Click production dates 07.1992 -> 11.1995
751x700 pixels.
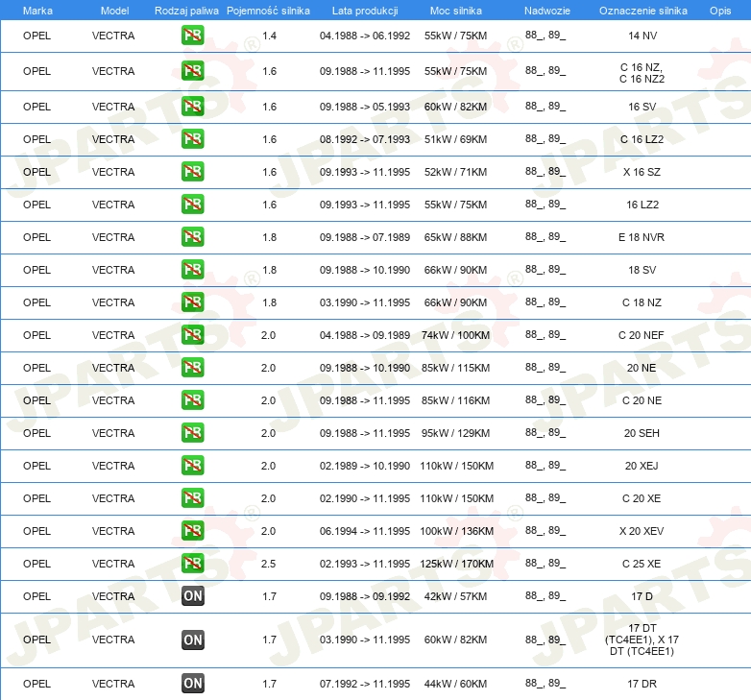[365, 684]
